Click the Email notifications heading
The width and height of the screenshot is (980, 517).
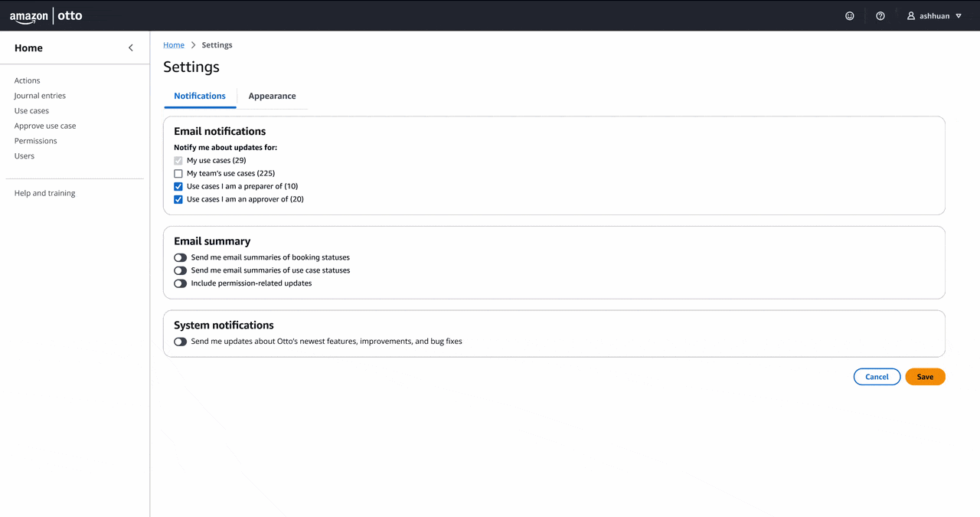pyautogui.click(x=220, y=131)
